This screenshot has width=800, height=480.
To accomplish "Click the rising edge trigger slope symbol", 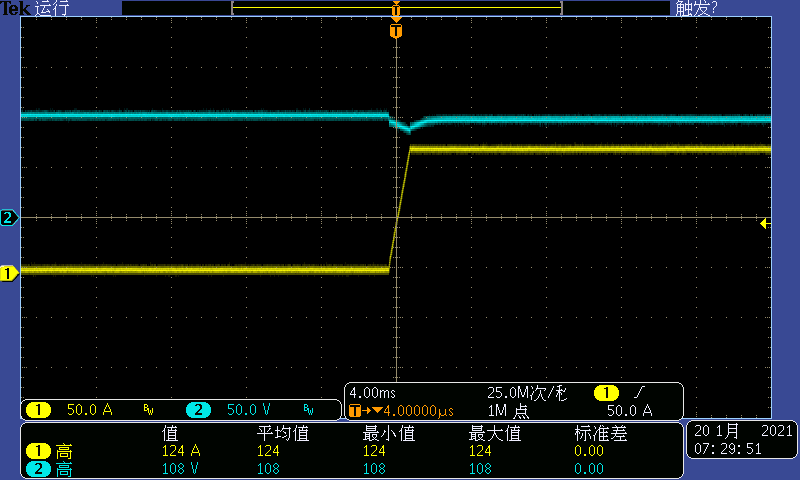I will pyautogui.click(x=639, y=394).
